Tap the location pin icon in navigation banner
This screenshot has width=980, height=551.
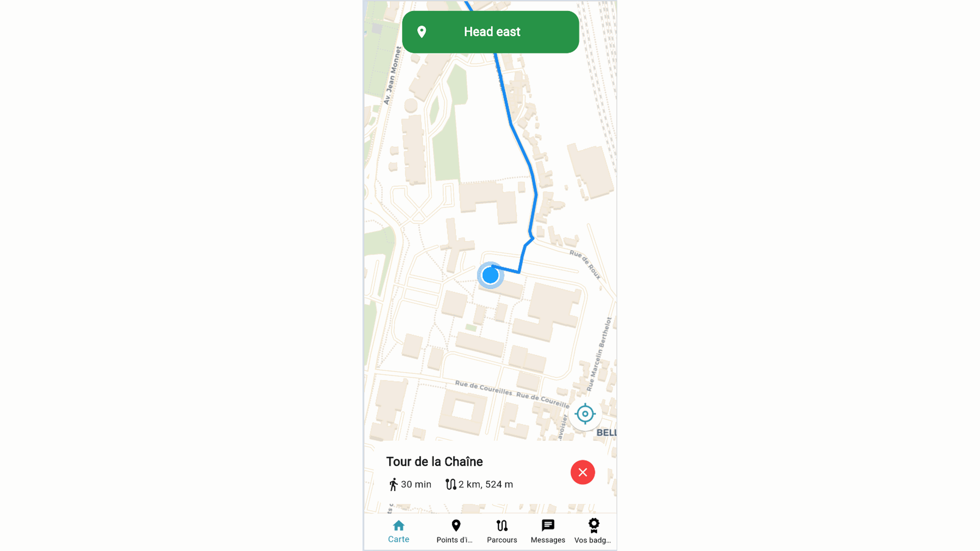tap(422, 32)
